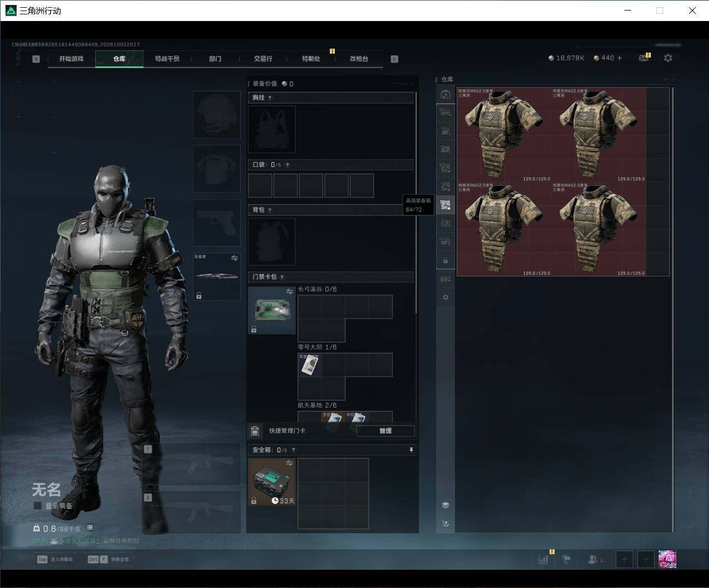Open the statistics bar chart icon
Image resolution: width=709 pixels, height=588 pixels.
pos(543,559)
